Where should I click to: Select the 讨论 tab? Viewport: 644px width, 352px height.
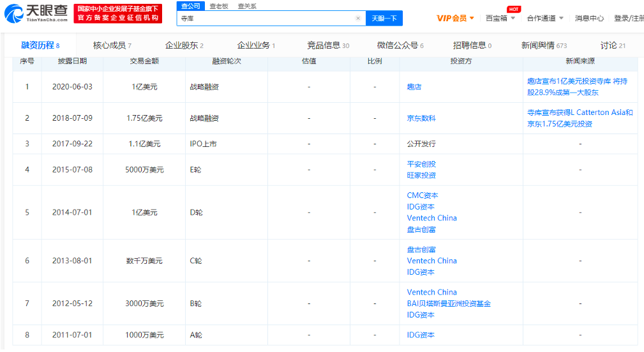tap(613, 45)
